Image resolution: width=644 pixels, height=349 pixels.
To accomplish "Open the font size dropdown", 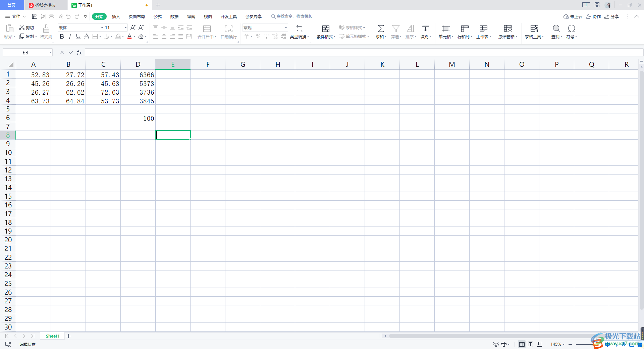I will pyautogui.click(x=125, y=28).
